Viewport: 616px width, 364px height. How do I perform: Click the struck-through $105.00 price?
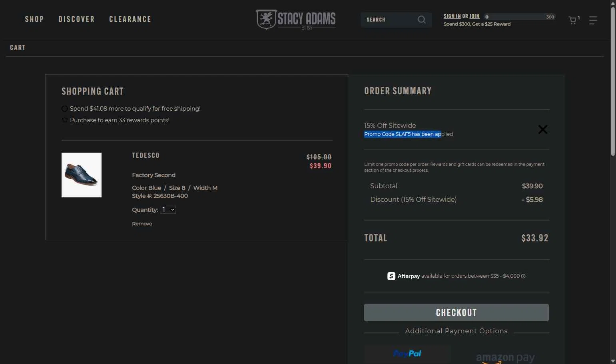[x=319, y=157]
